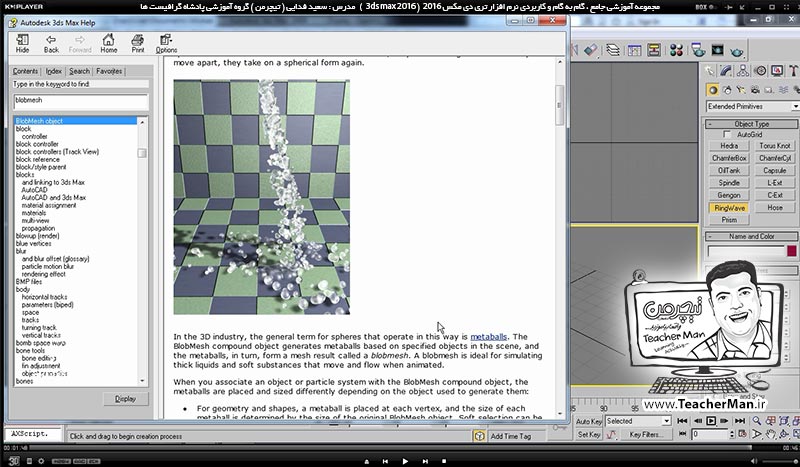This screenshot has height=467, width=800.
Task: Click the Display button under index list
Action: click(x=126, y=399)
